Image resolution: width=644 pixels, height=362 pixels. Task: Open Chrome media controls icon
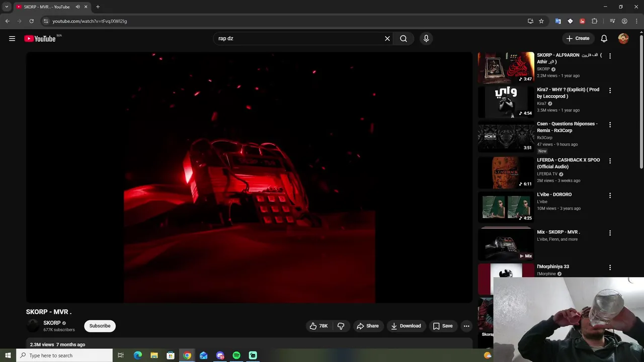coord(612,21)
